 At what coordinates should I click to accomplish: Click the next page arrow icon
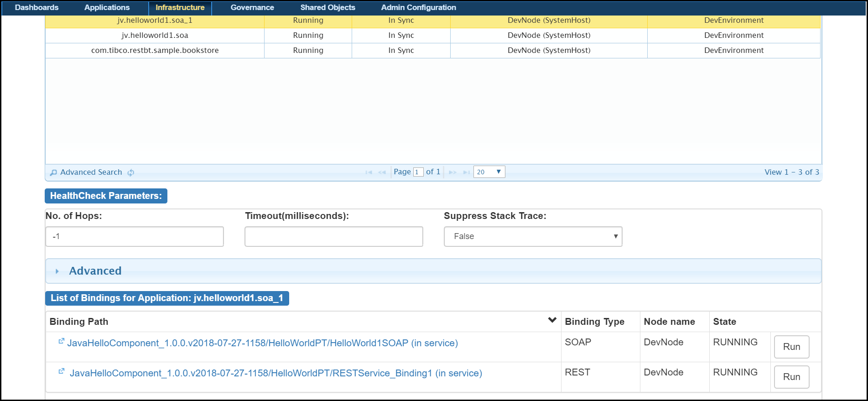(452, 172)
